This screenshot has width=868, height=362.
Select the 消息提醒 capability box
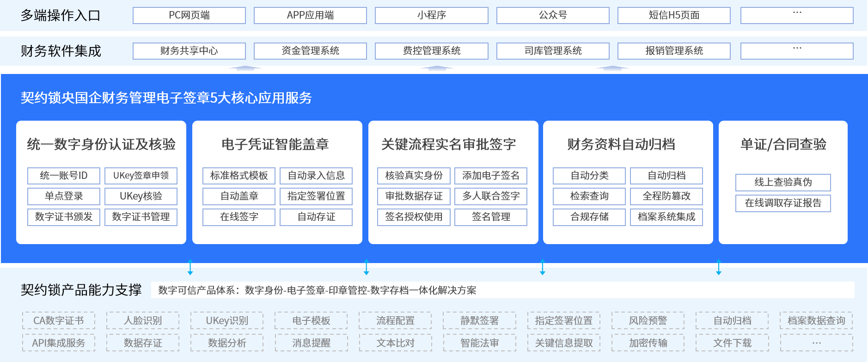click(x=311, y=343)
